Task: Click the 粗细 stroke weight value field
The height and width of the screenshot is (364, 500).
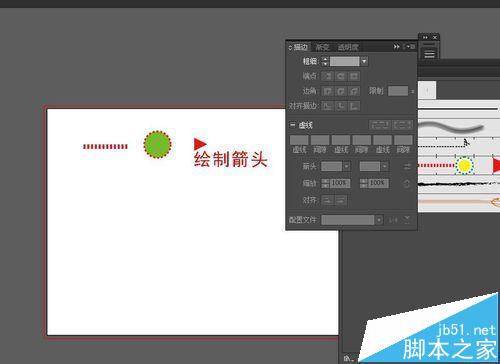Action: point(345,61)
